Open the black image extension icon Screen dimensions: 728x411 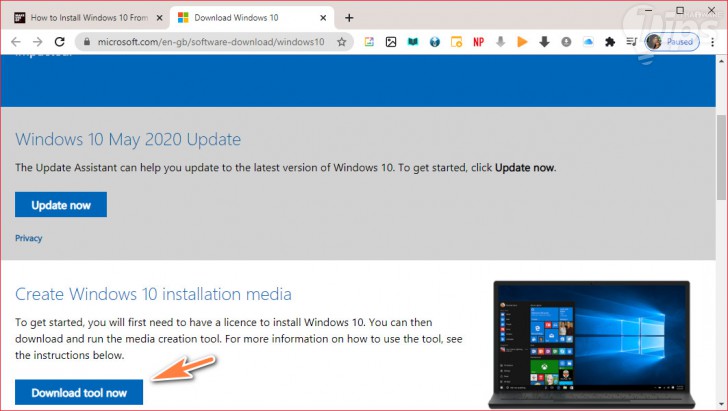pyautogui.click(x=391, y=42)
